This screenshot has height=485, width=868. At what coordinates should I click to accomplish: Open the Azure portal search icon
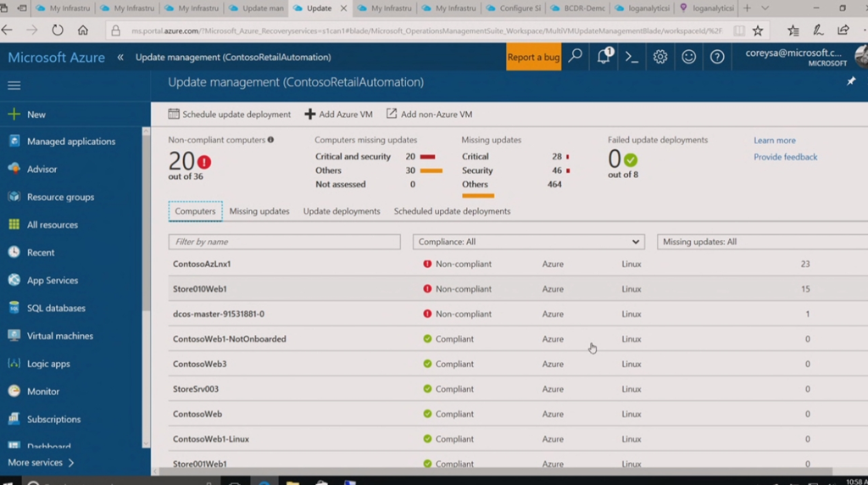[576, 57]
